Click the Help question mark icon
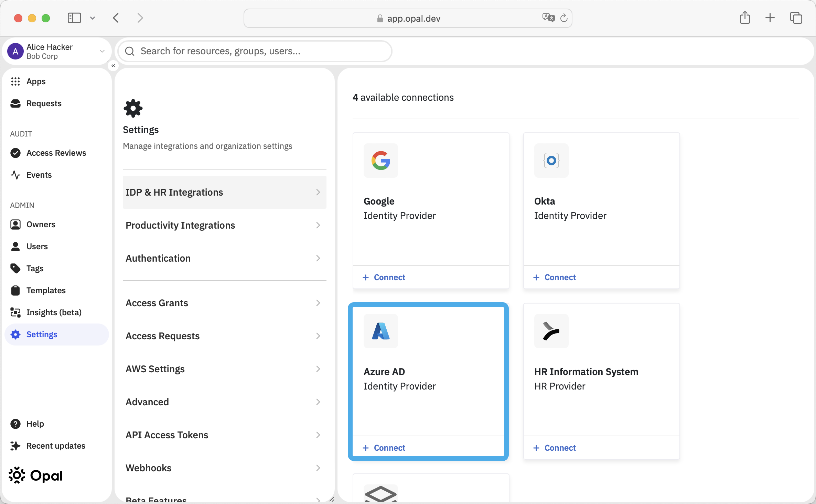Viewport: 816px width, 504px height. pos(15,424)
